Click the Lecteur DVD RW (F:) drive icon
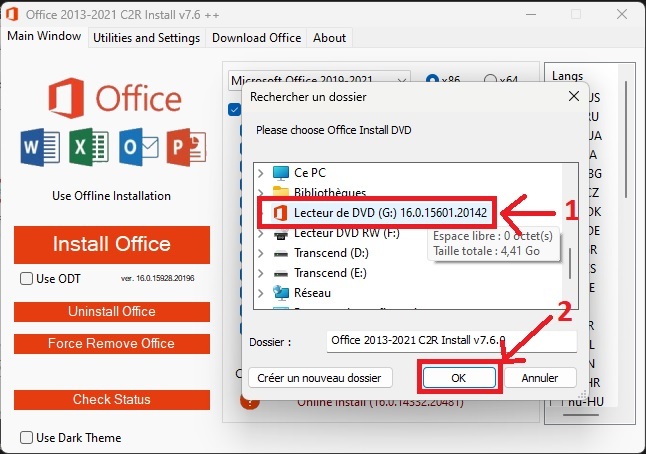 click(281, 234)
